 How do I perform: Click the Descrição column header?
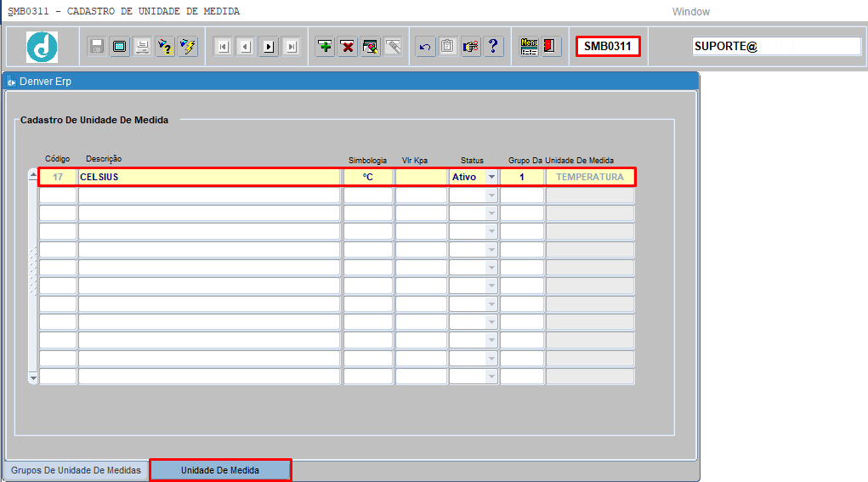tap(104, 159)
